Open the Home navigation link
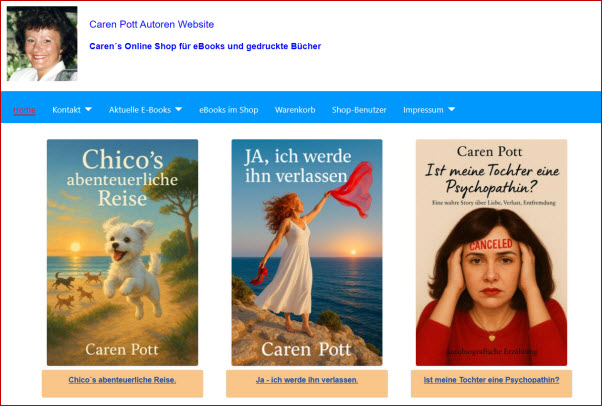The image size is (602, 406). point(25,110)
